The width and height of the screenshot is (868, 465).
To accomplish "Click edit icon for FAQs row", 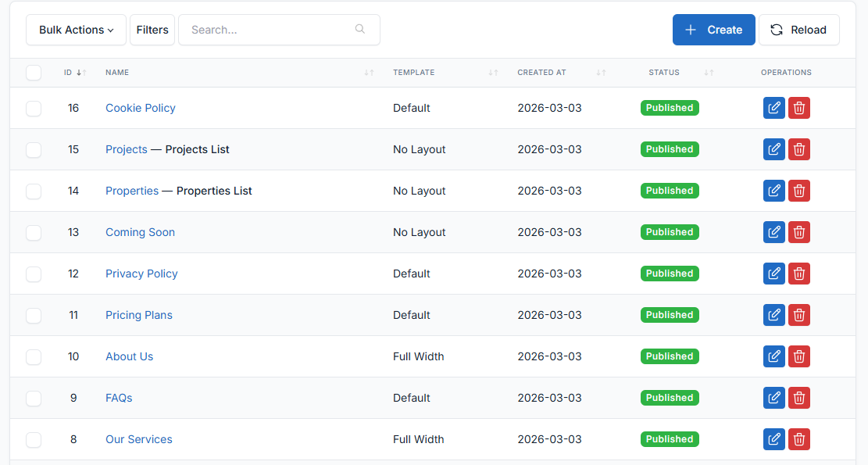I will [773, 398].
